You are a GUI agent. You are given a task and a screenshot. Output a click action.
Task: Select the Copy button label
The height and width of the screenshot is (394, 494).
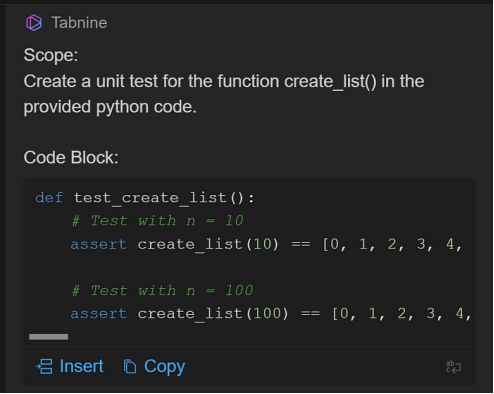coord(164,367)
